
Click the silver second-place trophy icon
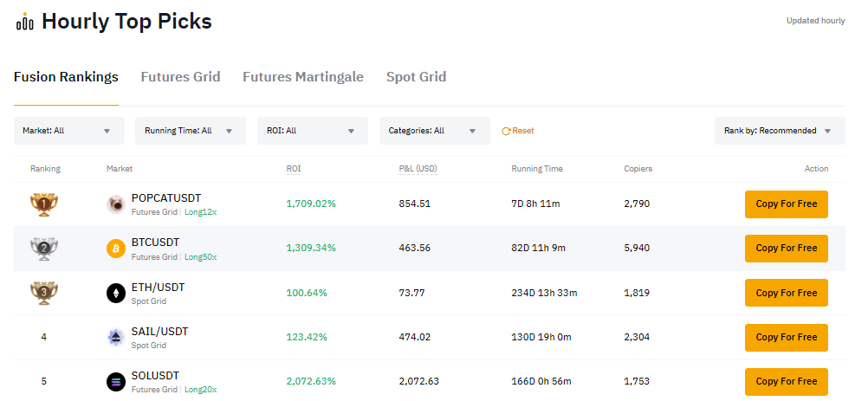pyautogui.click(x=44, y=249)
